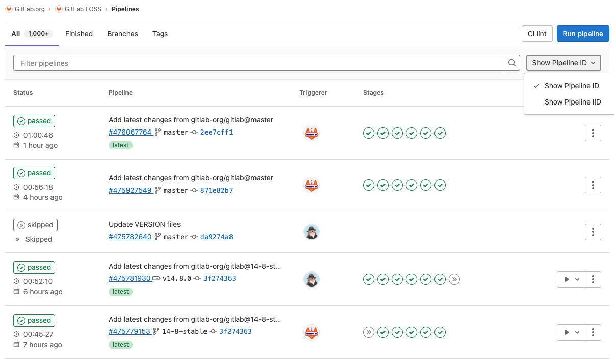Expand the retry actions dropdown on pipeline #475781930
Image resolution: width=614 pixels, height=364 pixels.
tap(577, 279)
